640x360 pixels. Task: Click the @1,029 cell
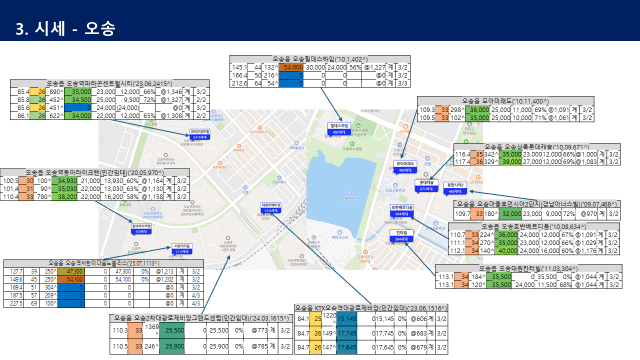click(x=584, y=242)
